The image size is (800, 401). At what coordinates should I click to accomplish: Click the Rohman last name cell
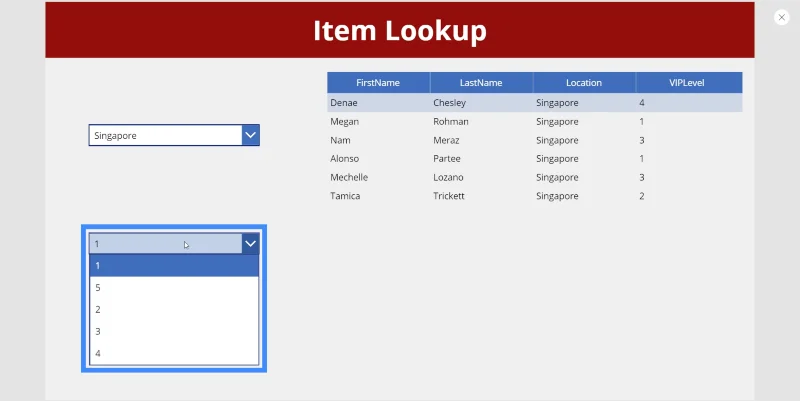451,121
